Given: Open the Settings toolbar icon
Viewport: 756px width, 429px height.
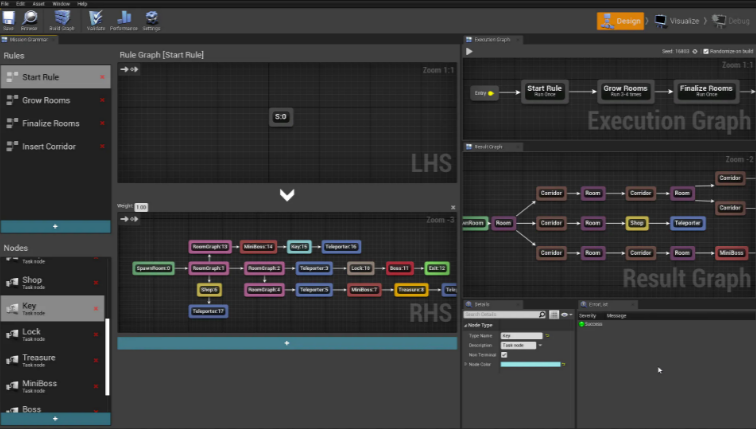Looking at the screenshot, I should (x=152, y=18).
